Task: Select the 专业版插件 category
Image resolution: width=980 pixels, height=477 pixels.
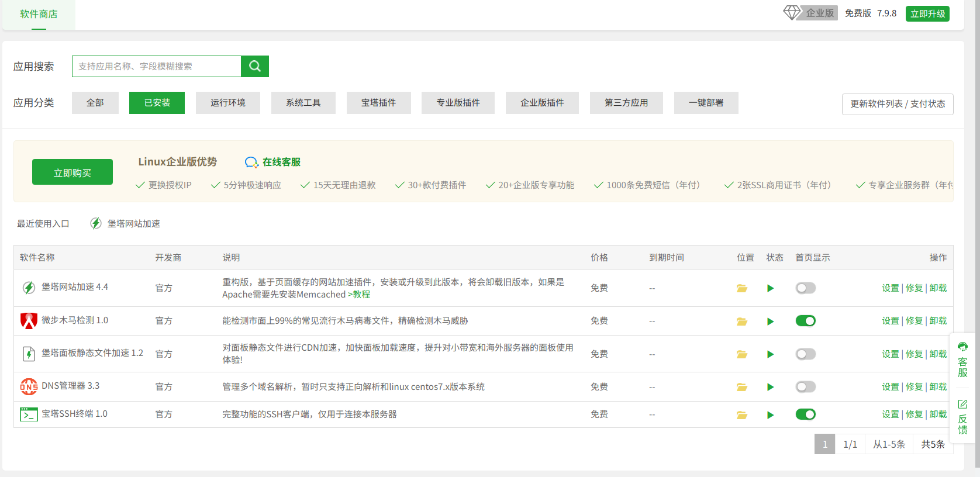Action: pyautogui.click(x=458, y=103)
